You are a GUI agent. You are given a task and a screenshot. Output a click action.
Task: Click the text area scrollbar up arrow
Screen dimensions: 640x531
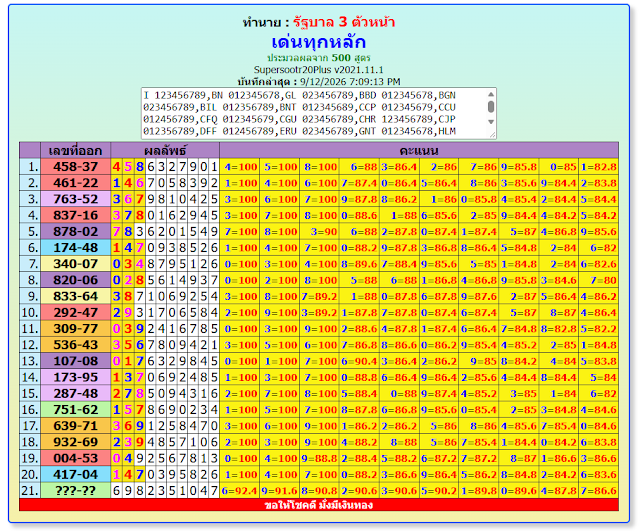pos(491,94)
